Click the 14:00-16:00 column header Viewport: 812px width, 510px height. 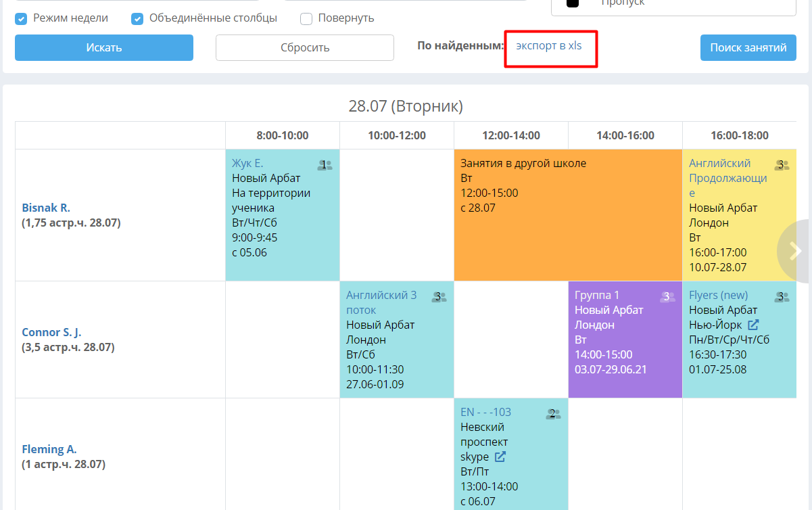pyautogui.click(x=625, y=135)
